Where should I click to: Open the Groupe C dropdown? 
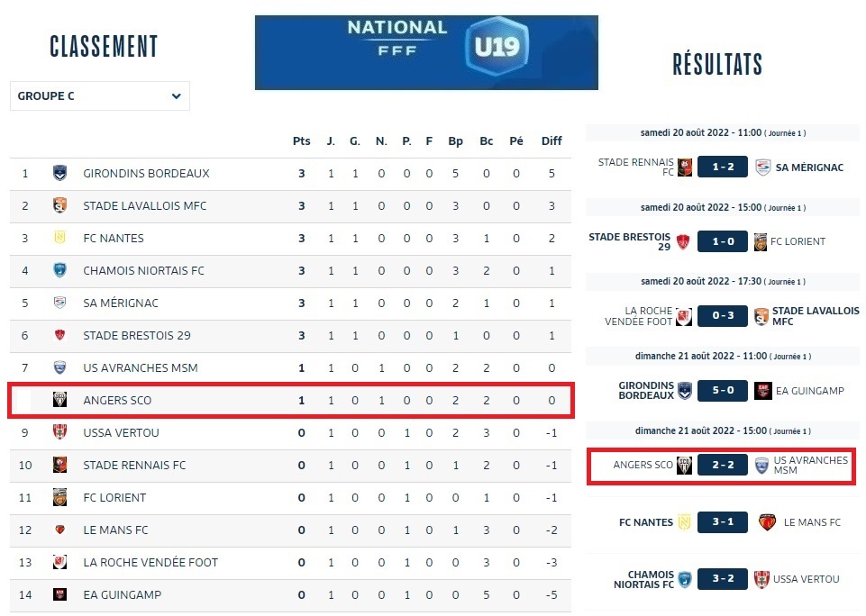click(99, 95)
